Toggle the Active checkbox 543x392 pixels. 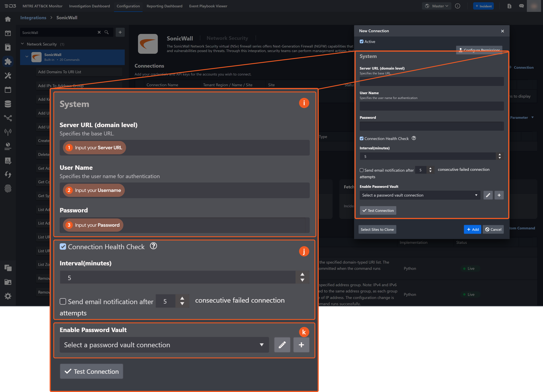[362, 41]
